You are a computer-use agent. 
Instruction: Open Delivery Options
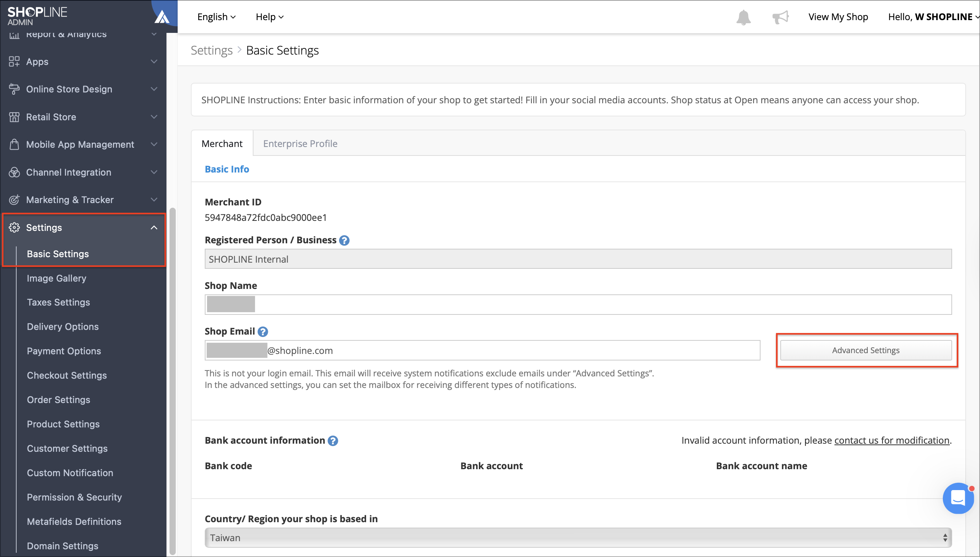click(x=63, y=326)
